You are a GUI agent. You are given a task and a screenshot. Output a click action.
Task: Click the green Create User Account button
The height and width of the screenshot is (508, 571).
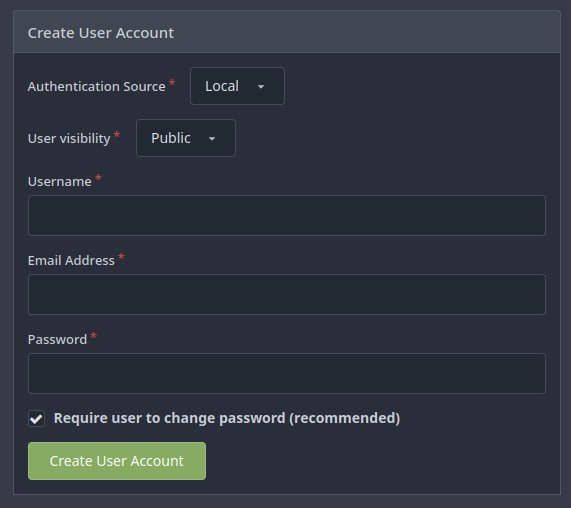(x=117, y=461)
